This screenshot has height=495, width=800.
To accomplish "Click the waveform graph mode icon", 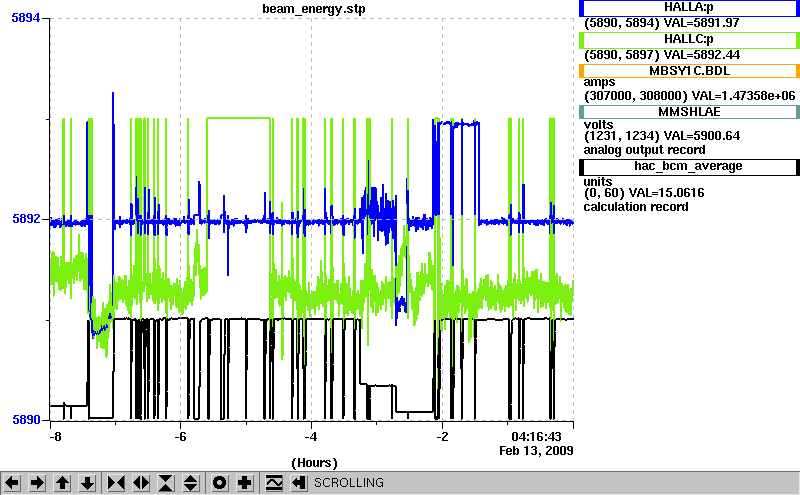I will point(274,482).
